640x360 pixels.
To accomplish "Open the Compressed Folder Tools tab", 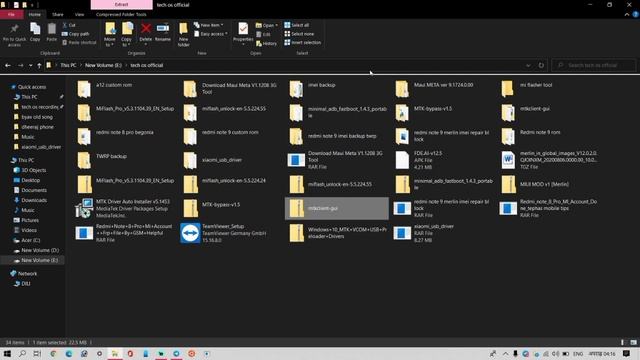I will pos(121,14).
